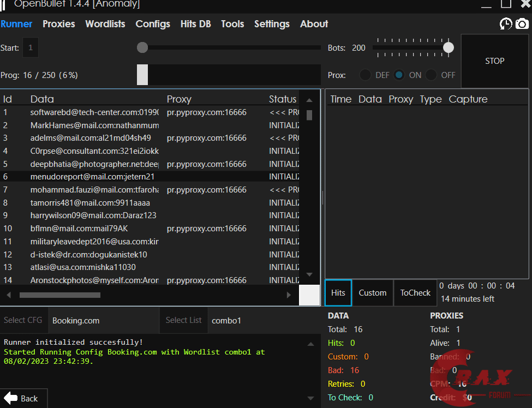Click the Bots count slider handle
Screen dimensions: 532x408
tap(449, 47)
